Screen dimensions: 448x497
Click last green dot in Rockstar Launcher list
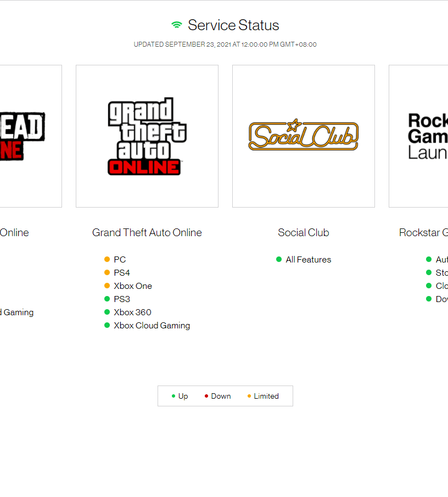429,299
